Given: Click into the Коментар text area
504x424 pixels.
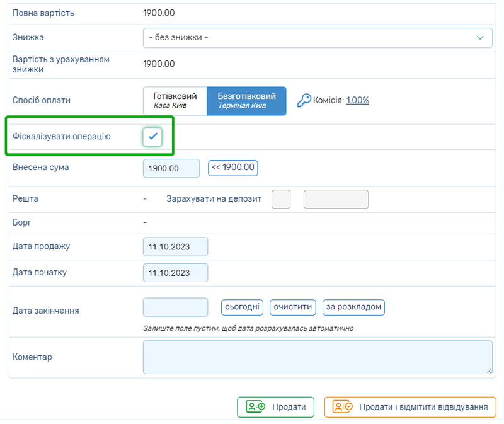Looking at the screenshot, I should (317, 357).
